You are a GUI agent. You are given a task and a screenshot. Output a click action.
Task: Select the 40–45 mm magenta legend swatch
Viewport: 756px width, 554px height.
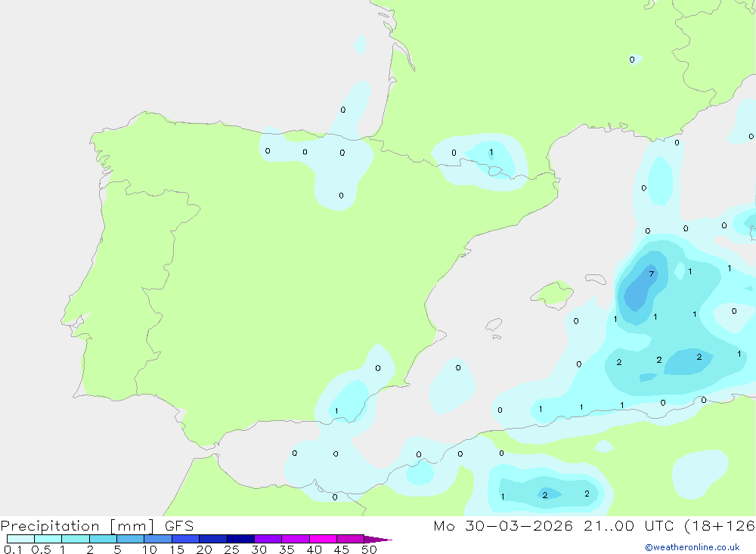click(x=323, y=539)
